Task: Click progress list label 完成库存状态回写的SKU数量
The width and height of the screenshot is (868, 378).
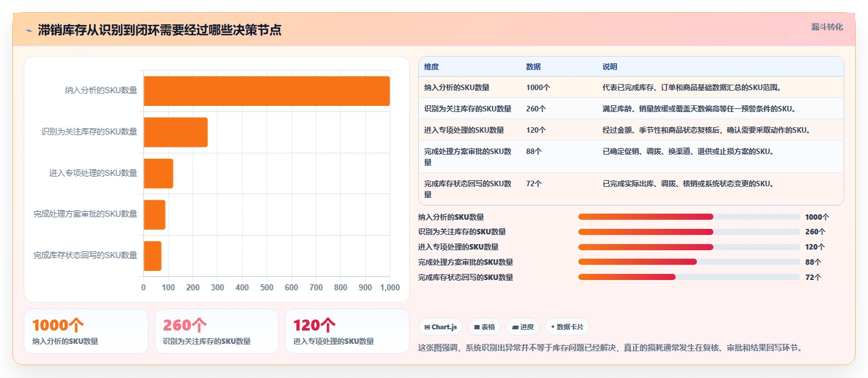Action: click(466, 277)
